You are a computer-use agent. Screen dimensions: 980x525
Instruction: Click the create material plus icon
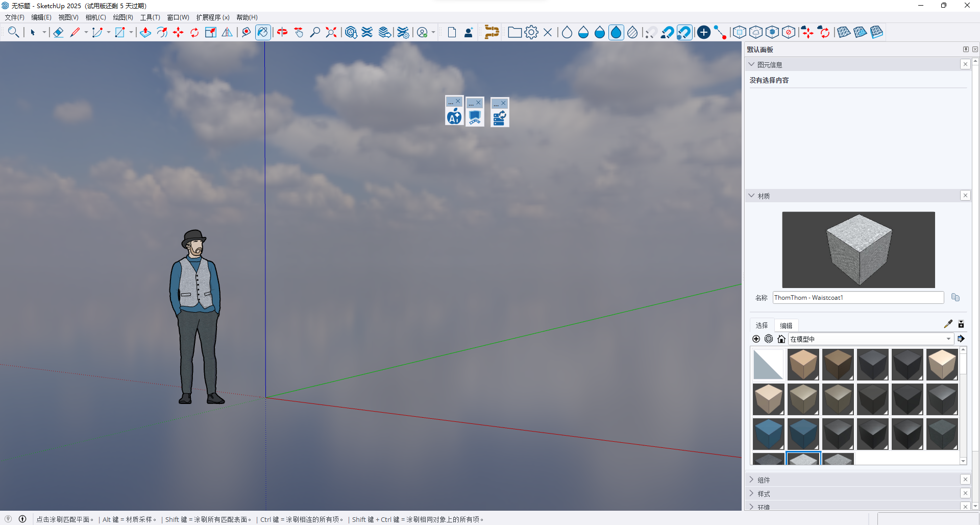tap(756, 339)
